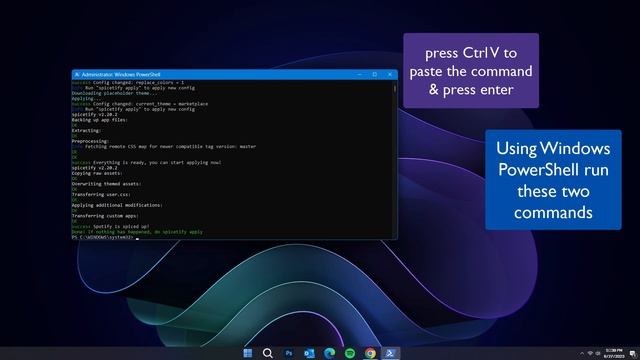Viewport: 640px width, 360px height.
Task: Click the "Transferring custom apps:" line
Action: click(105, 216)
